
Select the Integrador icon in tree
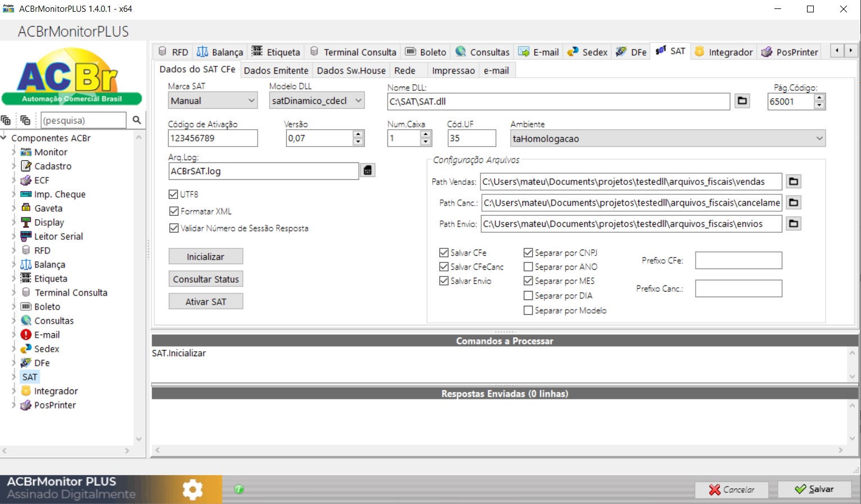tap(26, 391)
